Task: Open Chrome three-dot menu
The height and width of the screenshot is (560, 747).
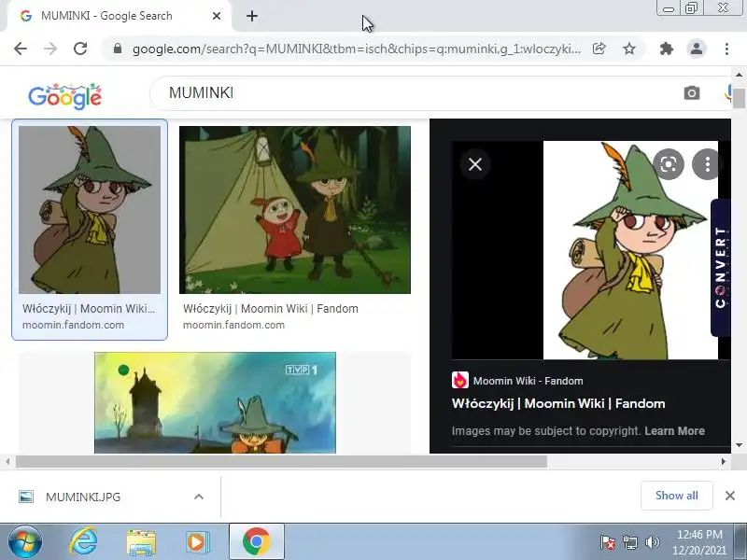Action: point(726,49)
